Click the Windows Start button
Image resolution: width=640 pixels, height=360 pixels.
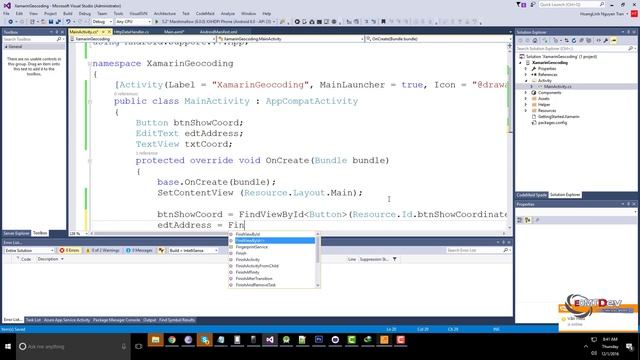8,347
